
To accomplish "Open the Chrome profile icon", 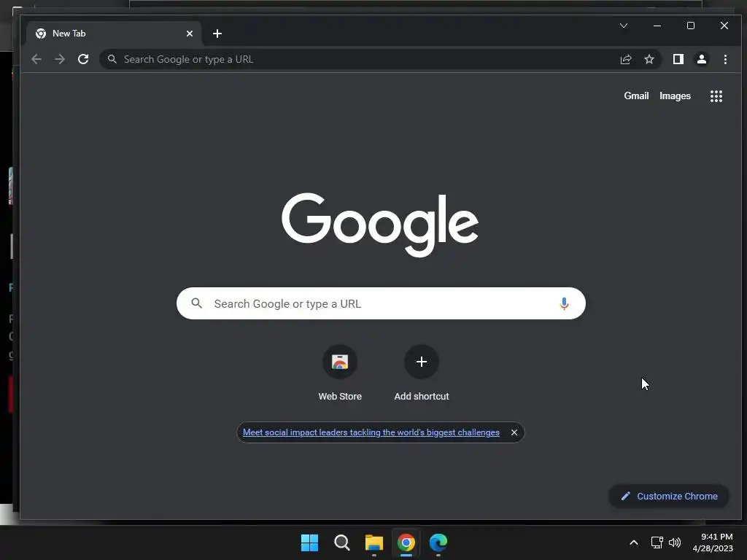I will [702, 59].
